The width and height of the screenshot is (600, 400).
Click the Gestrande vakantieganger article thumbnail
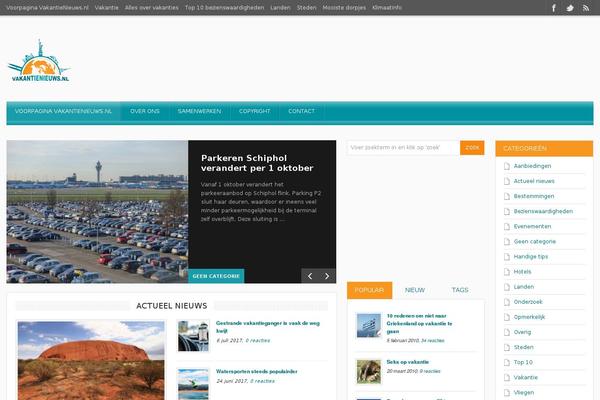pos(193,336)
